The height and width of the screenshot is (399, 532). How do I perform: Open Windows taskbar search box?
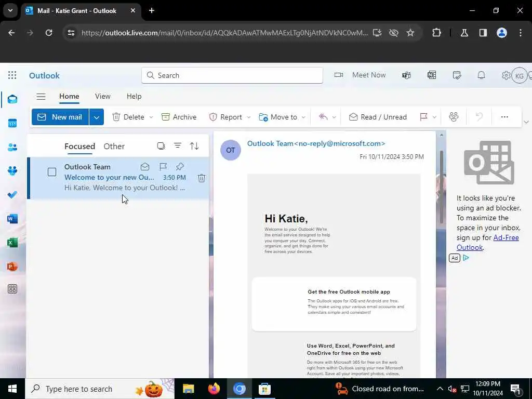pos(100,389)
